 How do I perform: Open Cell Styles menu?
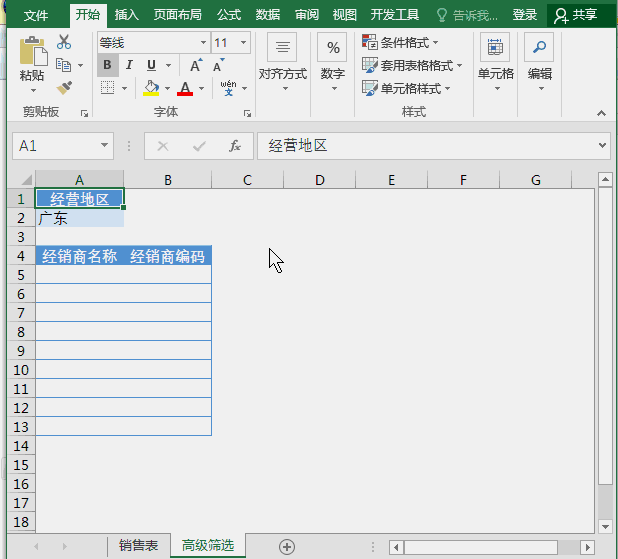(x=406, y=88)
